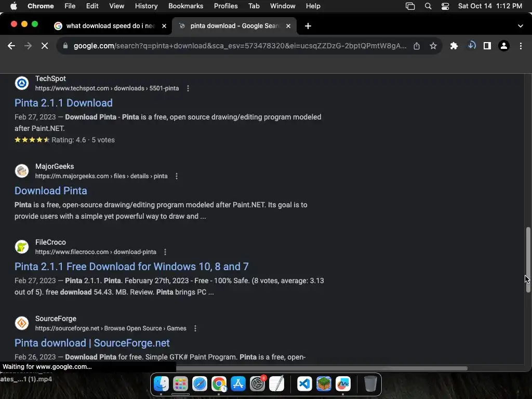Click the techspot.com URL breadcrumb
The width and height of the screenshot is (532, 399).
[x=107, y=88]
